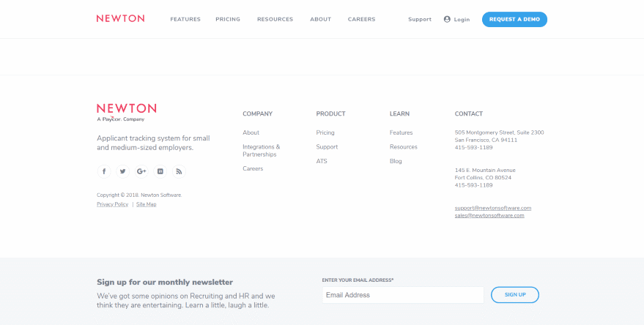Click the Fort Collins, CO 80524 line
This screenshot has height=325, width=644.
[483, 178]
